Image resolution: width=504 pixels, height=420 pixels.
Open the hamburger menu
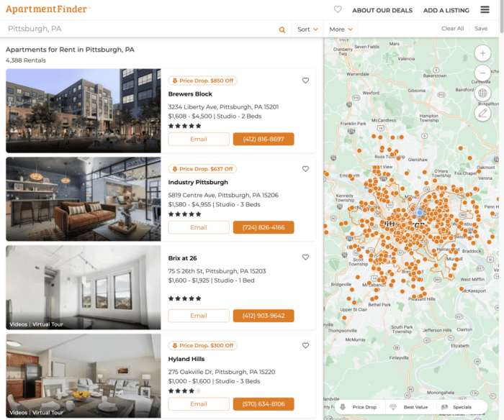(485, 9)
